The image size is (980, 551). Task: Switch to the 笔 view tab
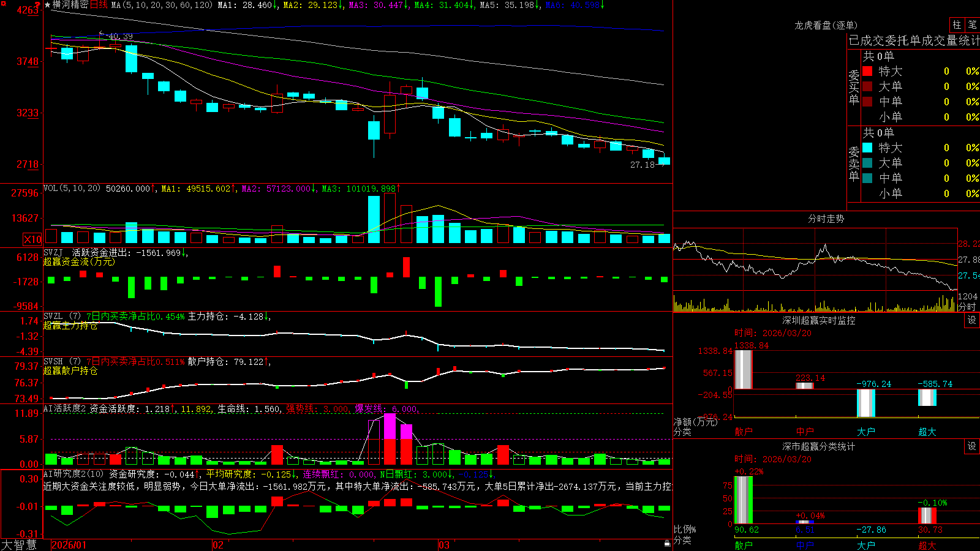973,25
